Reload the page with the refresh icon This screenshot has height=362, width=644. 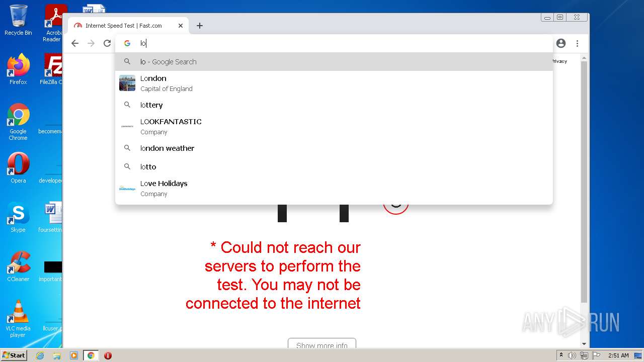[107, 43]
